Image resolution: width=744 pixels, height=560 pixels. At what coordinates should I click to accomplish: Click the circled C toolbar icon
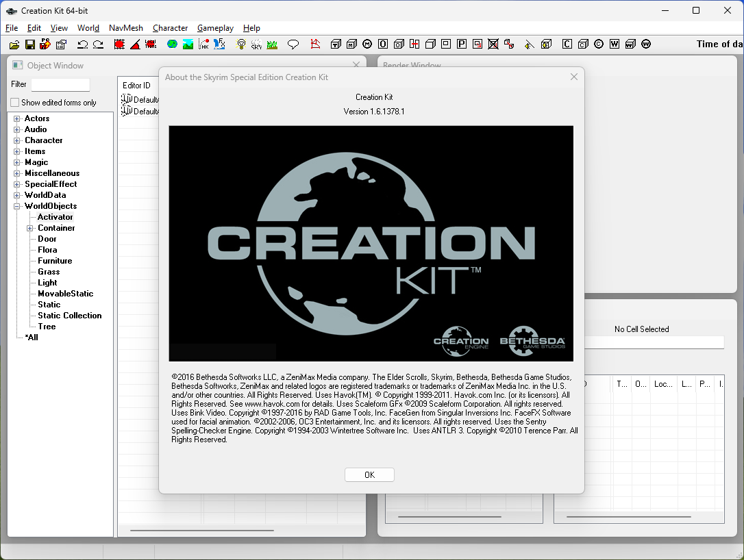599,44
